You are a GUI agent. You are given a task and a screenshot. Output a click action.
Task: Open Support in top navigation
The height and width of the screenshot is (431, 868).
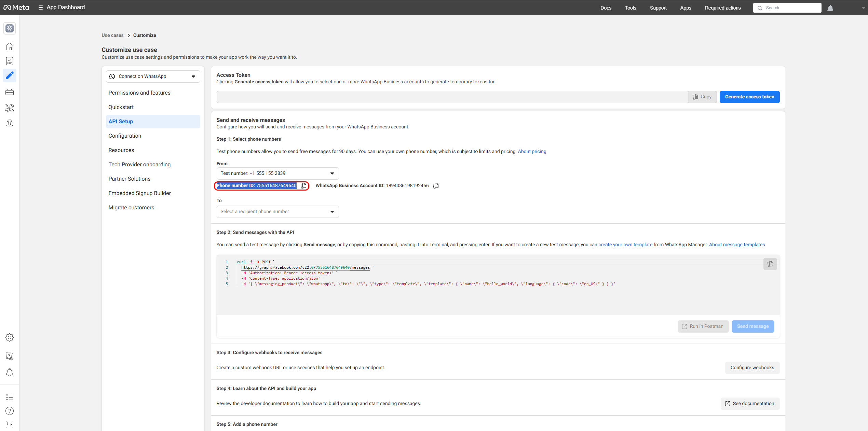(x=658, y=8)
